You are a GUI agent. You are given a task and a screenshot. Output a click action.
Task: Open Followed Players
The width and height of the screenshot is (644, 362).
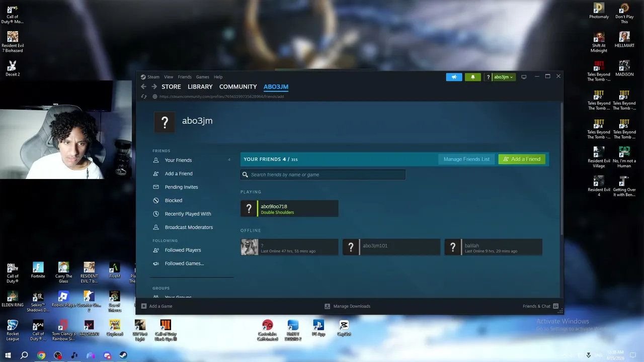pos(183,250)
